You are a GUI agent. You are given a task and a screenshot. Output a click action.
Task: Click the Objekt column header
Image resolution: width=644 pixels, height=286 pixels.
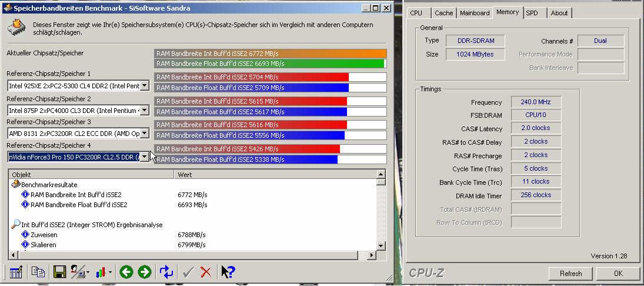click(91, 175)
